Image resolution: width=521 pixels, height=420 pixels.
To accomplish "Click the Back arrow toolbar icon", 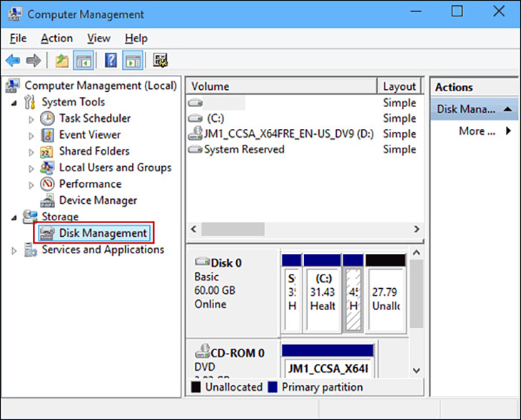I will tap(13, 61).
